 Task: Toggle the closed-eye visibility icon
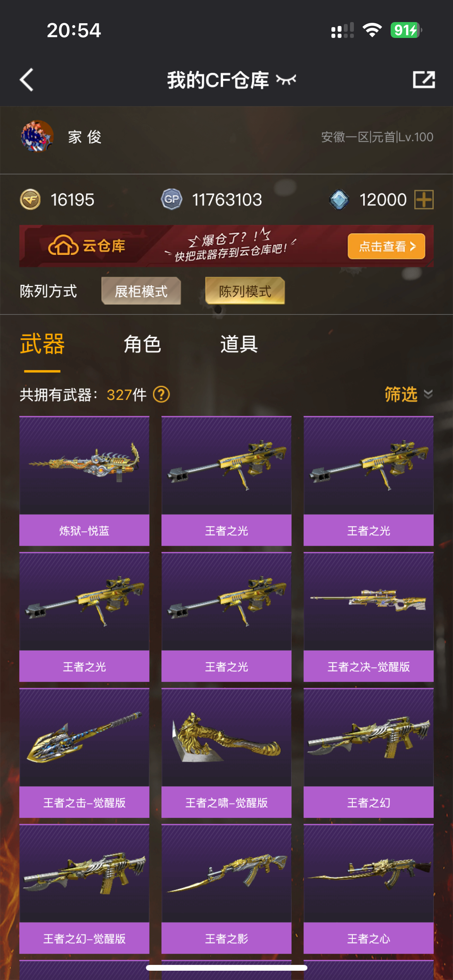[286, 80]
